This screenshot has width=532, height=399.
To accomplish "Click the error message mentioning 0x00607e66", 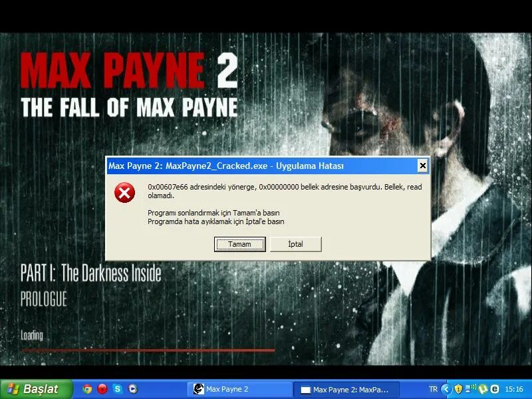I will [x=285, y=191].
